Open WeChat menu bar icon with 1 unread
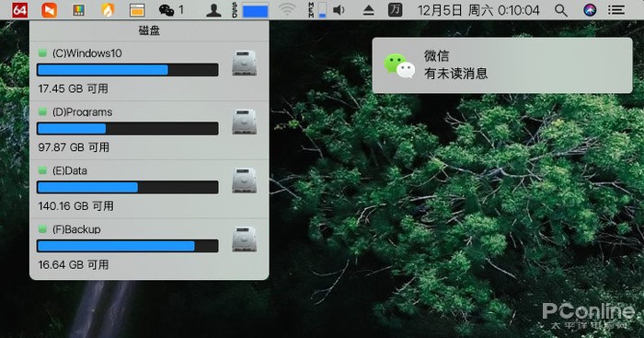This screenshot has height=338, width=644. [171, 10]
